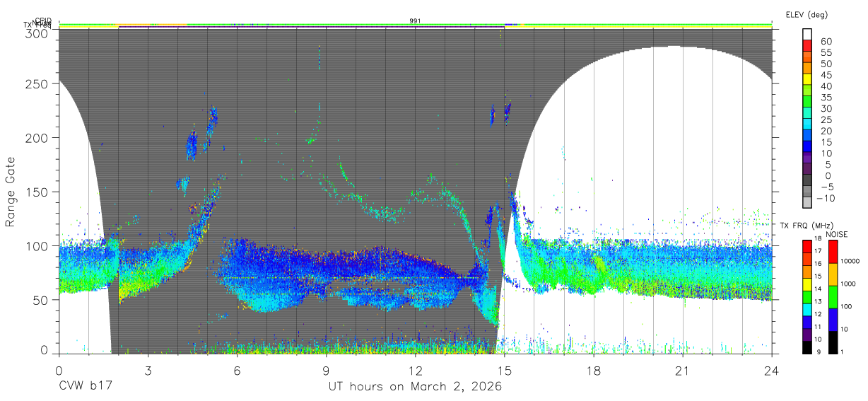Click the "15" hour tick label on time axis
Screen dimensions: 868x401
click(x=505, y=370)
